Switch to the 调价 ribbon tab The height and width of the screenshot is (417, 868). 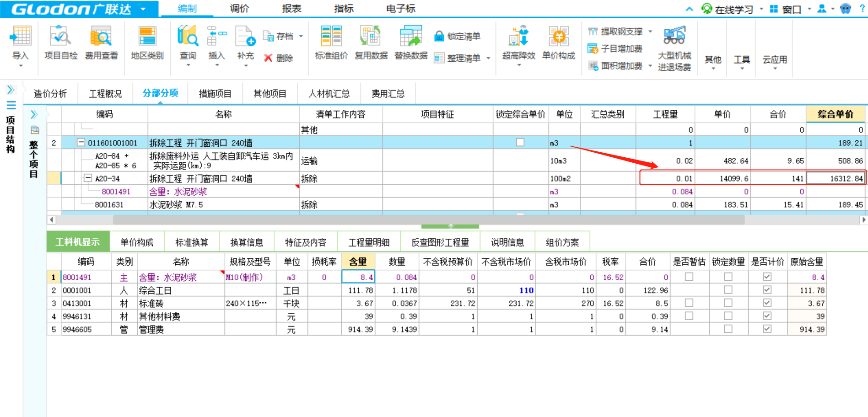coord(239,9)
